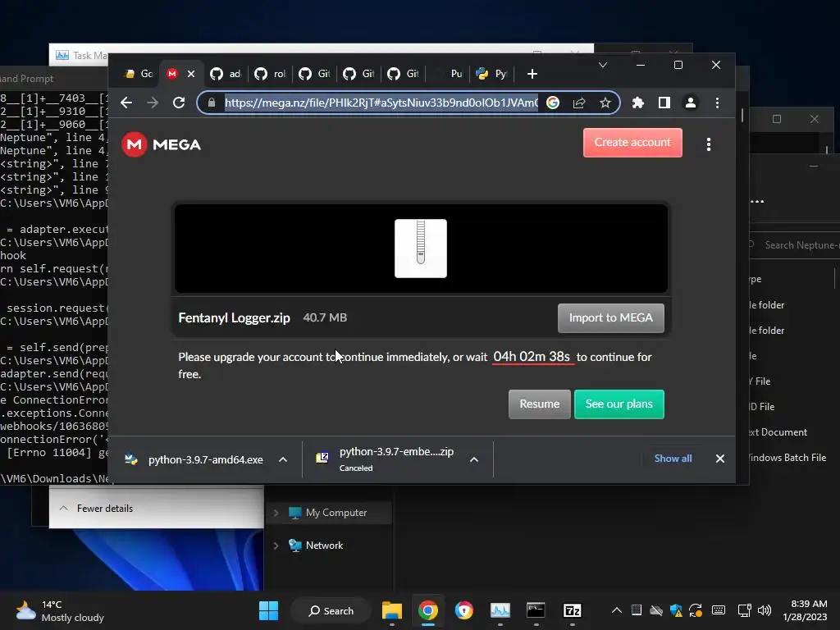Click the Windows Security tray icon

(x=676, y=610)
